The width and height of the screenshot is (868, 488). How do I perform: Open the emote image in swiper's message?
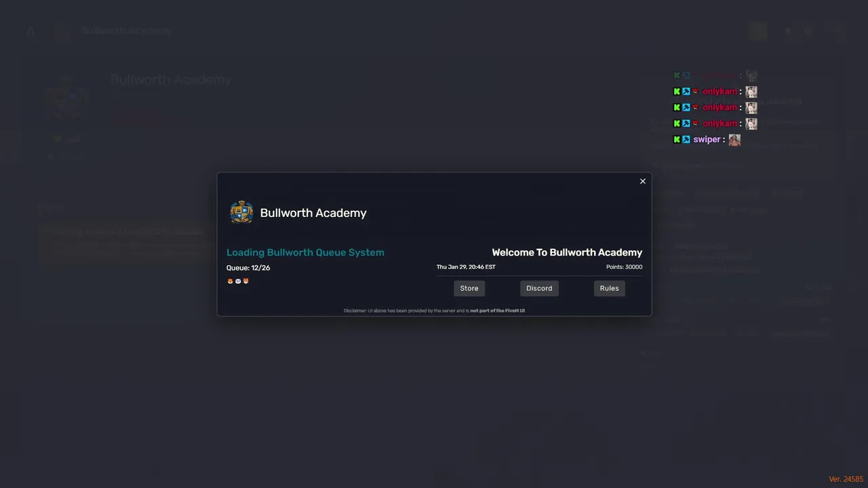pos(734,140)
